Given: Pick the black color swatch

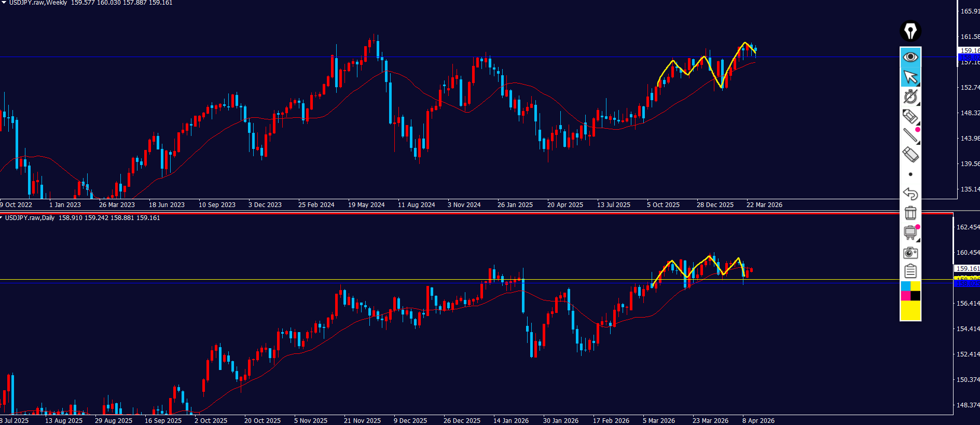Looking at the screenshot, I should tap(915, 296).
